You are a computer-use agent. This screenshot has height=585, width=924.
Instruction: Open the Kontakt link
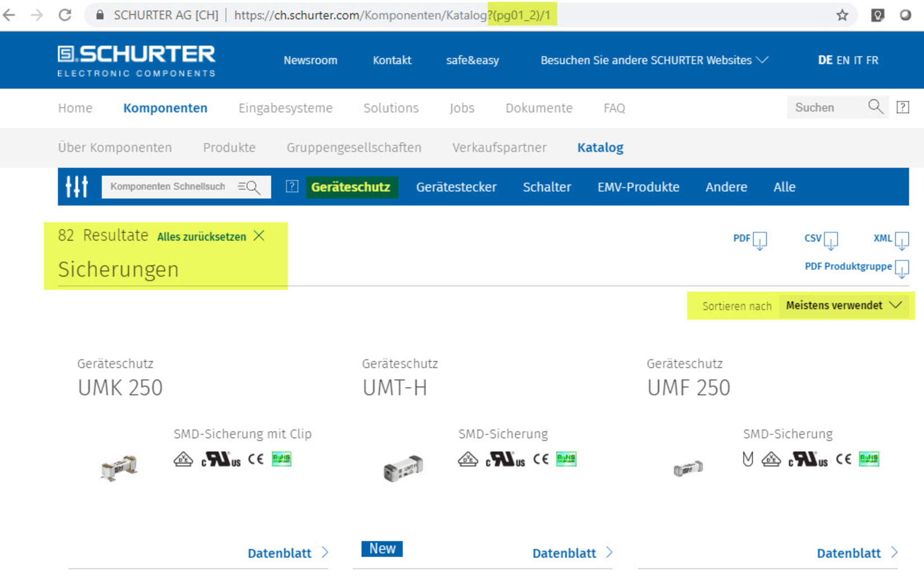pos(392,60)
